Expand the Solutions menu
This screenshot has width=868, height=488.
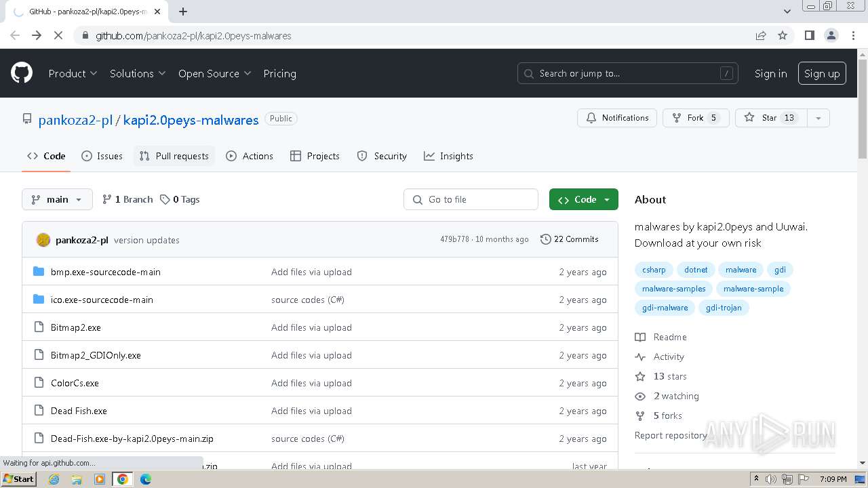[x=138, y=73]
